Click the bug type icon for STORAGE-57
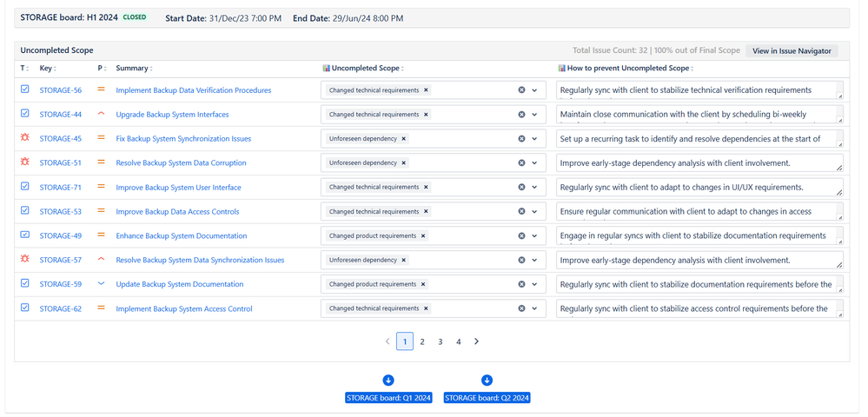Viewport: 868px width, 417px height. click(x=24, y=259)
